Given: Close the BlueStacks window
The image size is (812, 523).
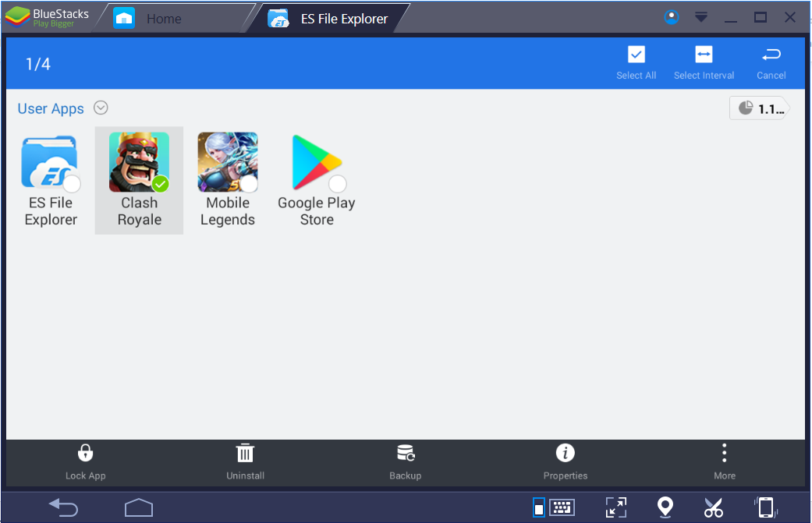Looking at the screenshot, I should point(789,18).
